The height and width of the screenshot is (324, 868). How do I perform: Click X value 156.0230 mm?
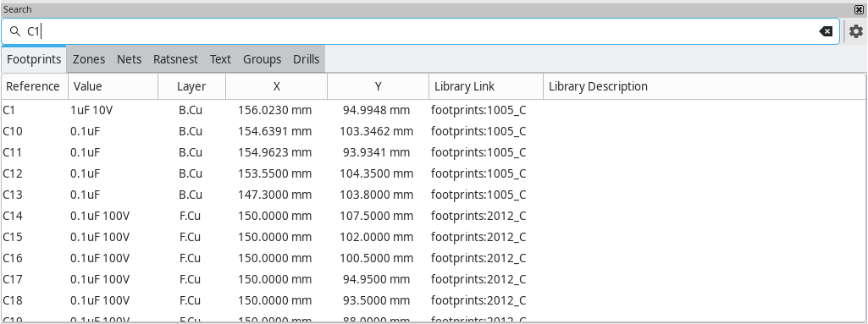tap(274, 110)
